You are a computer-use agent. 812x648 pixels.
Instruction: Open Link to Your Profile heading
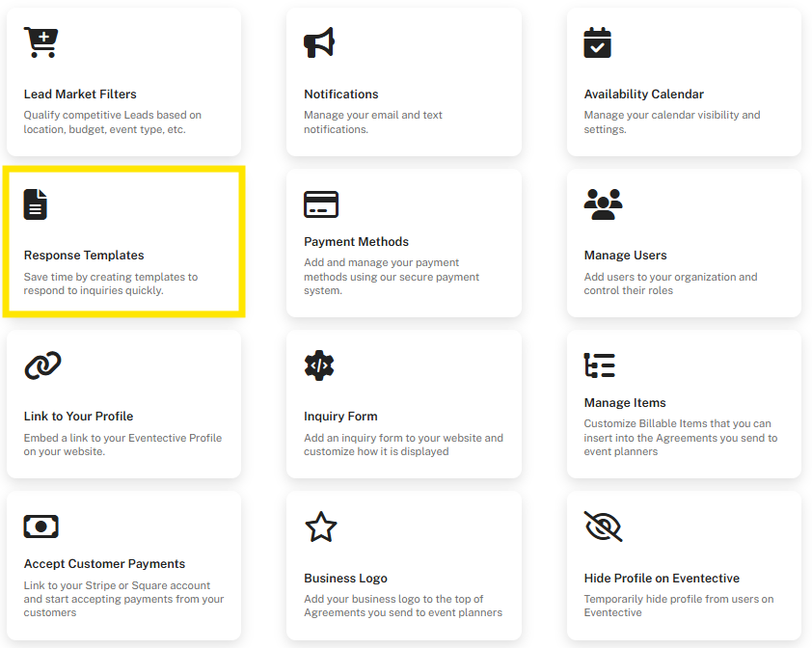(79, 417)
